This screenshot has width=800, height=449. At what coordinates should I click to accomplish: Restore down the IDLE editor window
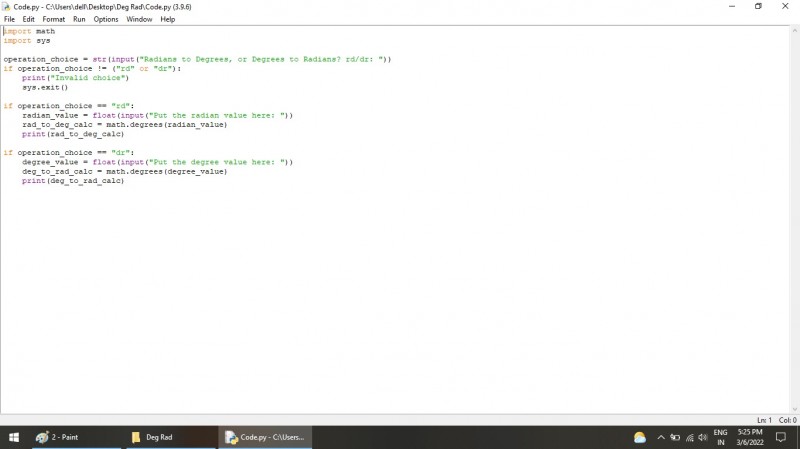click(758, 6)
